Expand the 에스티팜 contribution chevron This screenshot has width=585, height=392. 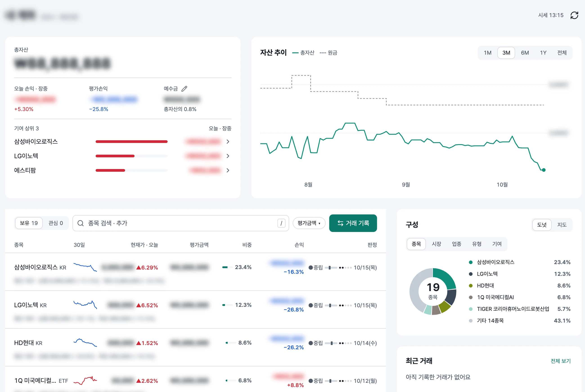[x=228, y=171]
